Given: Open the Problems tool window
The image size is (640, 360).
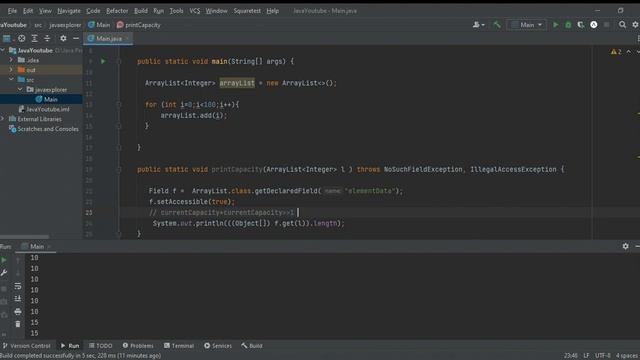Looking at the screenshot, I should (x=138, y=346).
